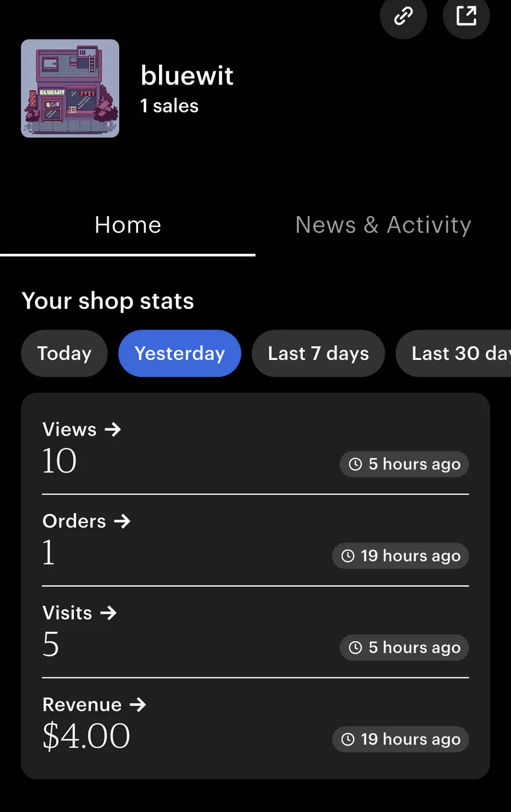
Task: Tap the $4.00 revenue amount
Action: 86,736
